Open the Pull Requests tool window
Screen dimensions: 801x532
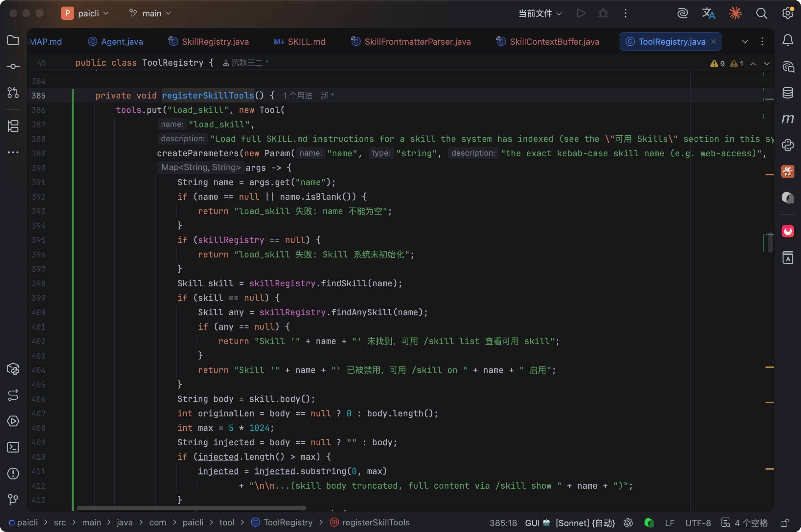pyautogui.click(x=13, y=93)
